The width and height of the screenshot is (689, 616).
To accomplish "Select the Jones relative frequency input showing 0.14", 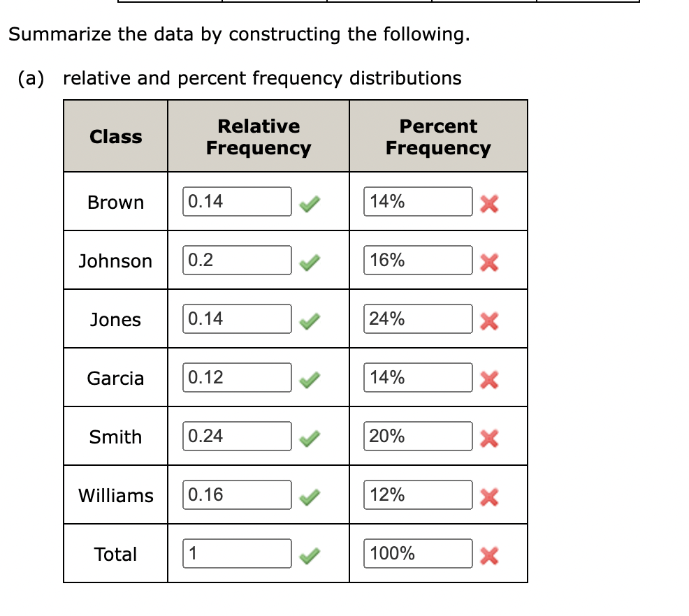I will 236,318.
